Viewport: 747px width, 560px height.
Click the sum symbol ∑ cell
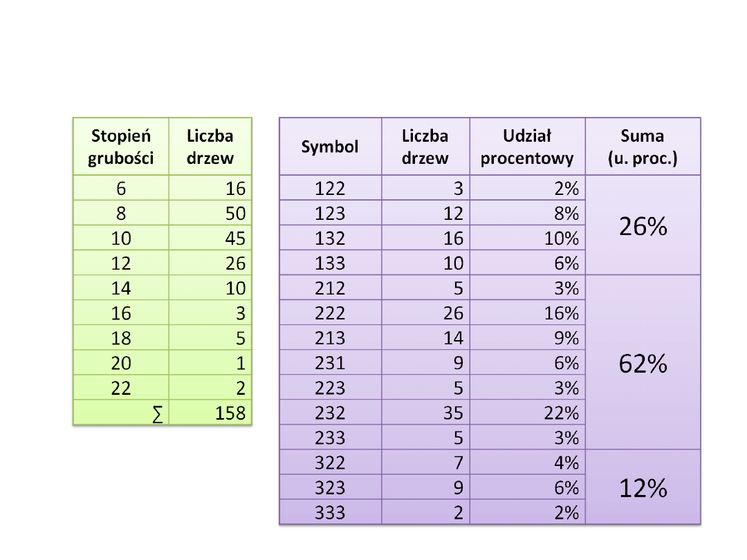121,413
